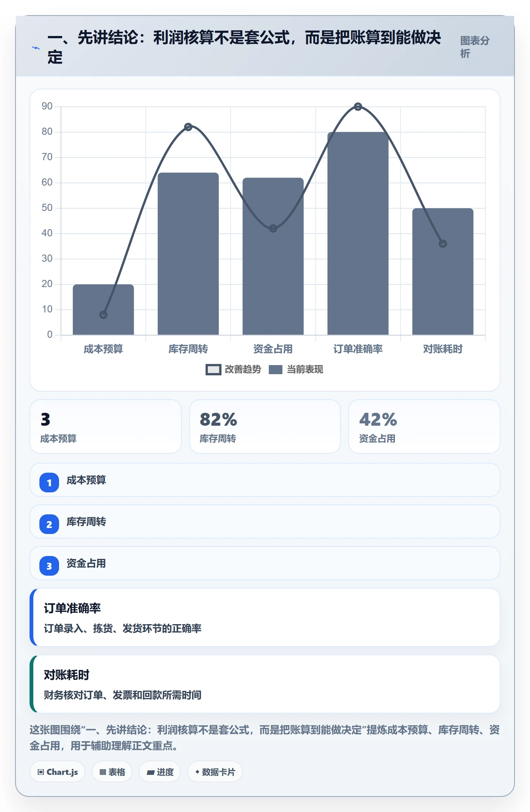
Task: Toggle the 当前表现 legend item
Action: click(x=296, y=369)
